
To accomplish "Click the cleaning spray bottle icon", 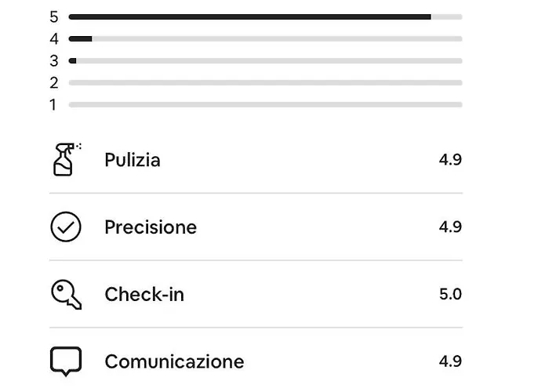I will pyautogui.click(x=66, y=160).
